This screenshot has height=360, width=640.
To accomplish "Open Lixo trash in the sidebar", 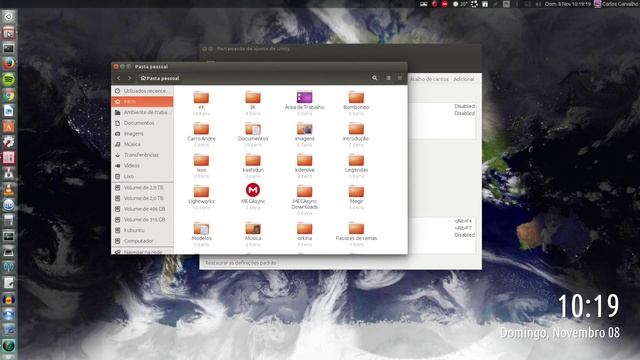I will tap(142, 176).
